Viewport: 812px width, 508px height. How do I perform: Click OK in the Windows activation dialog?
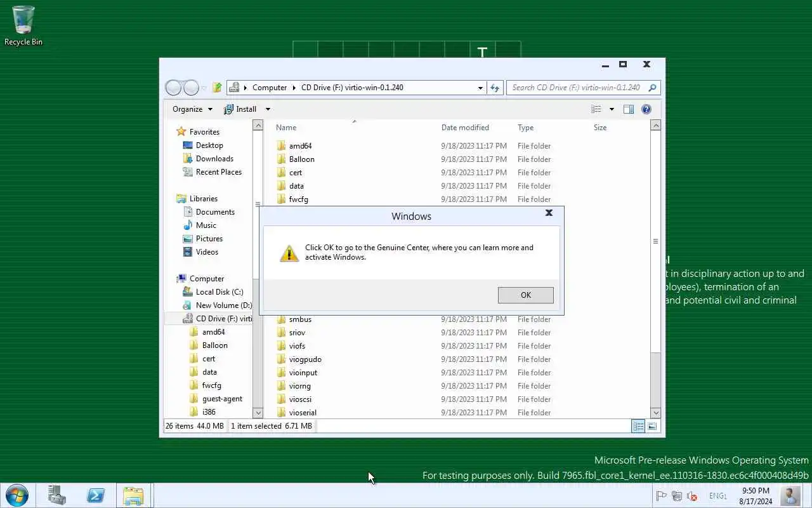pos(525,295)
